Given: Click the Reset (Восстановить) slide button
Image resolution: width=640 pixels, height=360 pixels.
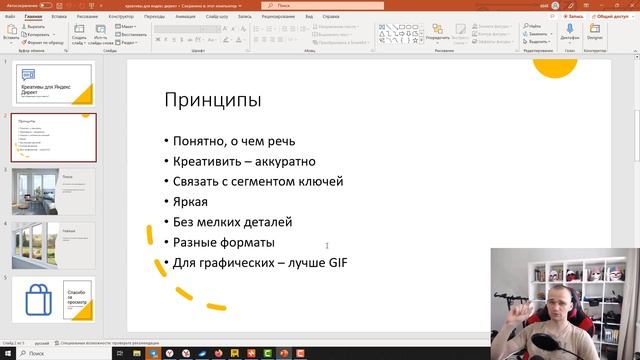Looking at the screenshot, I should (x=131, y=35).
